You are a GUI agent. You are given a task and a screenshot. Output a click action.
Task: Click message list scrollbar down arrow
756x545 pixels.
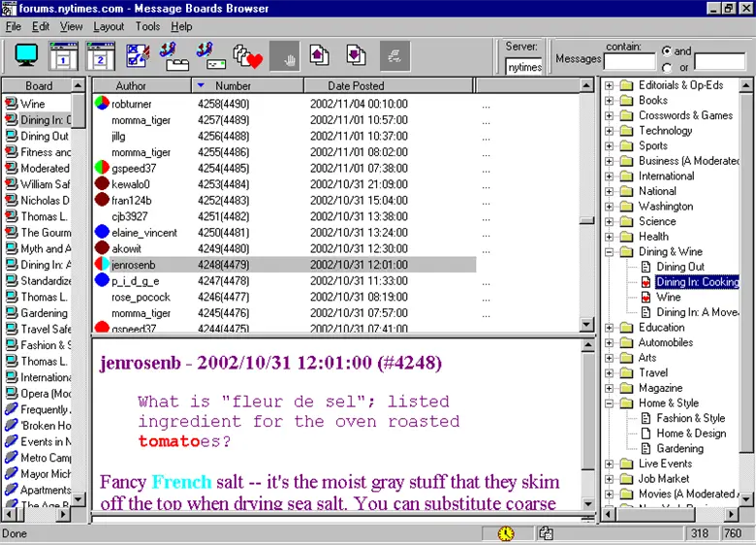click(586, 324)
